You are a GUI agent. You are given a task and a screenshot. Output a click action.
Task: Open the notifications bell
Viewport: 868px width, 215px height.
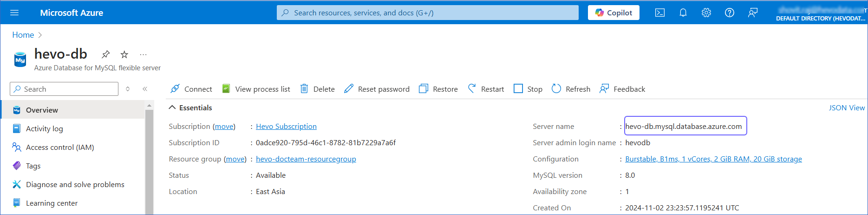[x=683, y=13]
